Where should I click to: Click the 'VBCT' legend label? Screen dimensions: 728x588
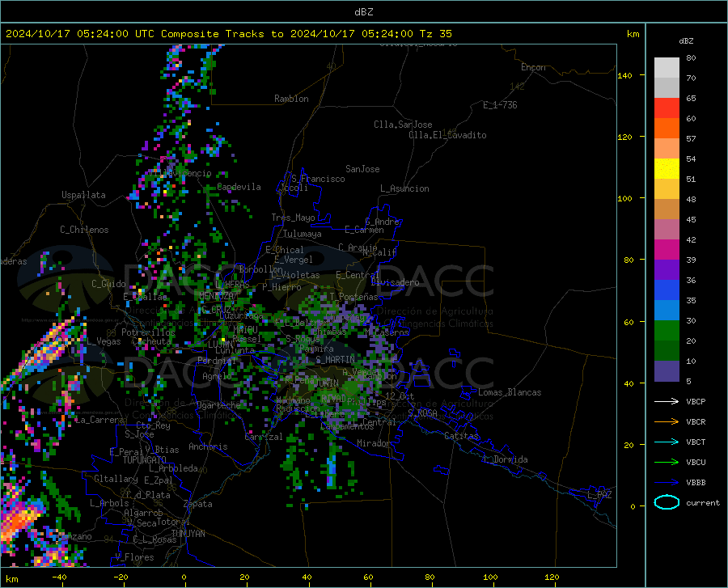click(696, 442)
